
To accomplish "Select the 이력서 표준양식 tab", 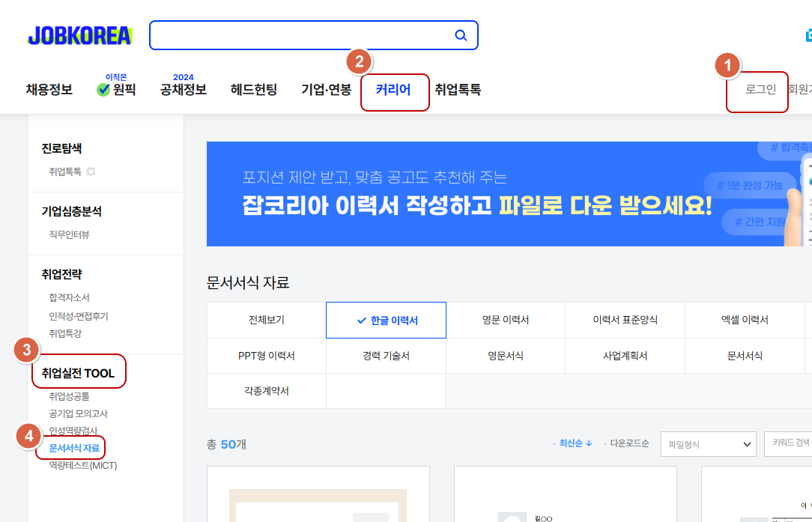I will coord(625,320).
